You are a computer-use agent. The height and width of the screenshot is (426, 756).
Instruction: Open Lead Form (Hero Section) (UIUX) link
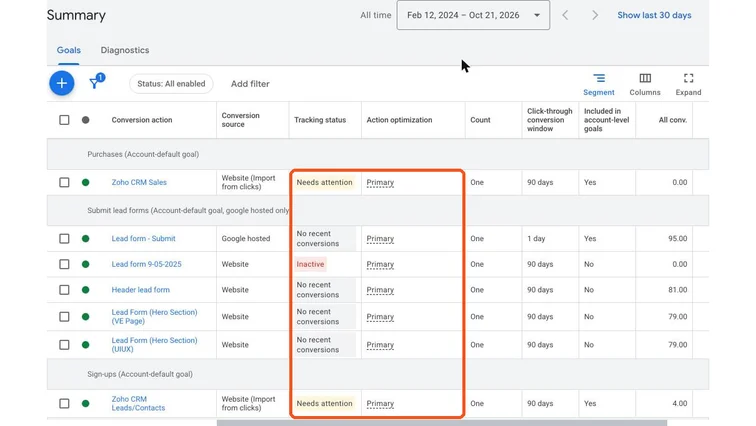(x=154, y=345)
